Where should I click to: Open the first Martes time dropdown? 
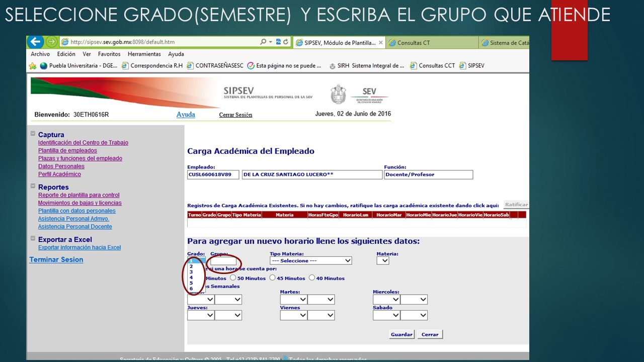click(x=294, y=300)
